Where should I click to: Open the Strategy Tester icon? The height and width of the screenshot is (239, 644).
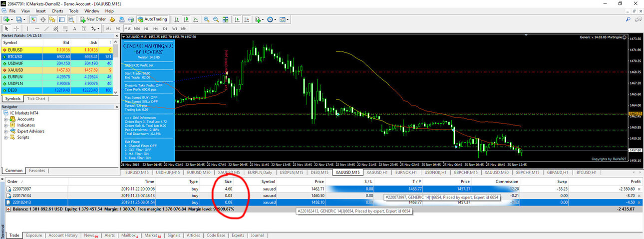pyautogui.click(x=71, y=19)
